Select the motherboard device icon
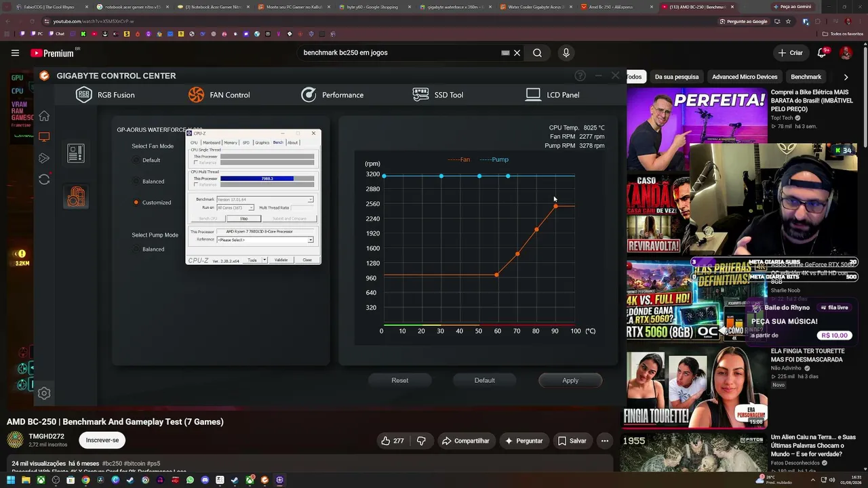 coord(76,153)
